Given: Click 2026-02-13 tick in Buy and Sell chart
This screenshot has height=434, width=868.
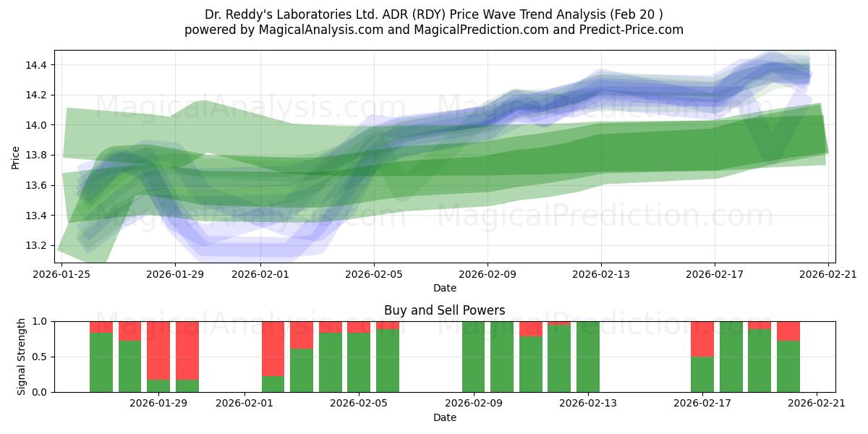Looking at the screenshot, I should click(588, 403).
